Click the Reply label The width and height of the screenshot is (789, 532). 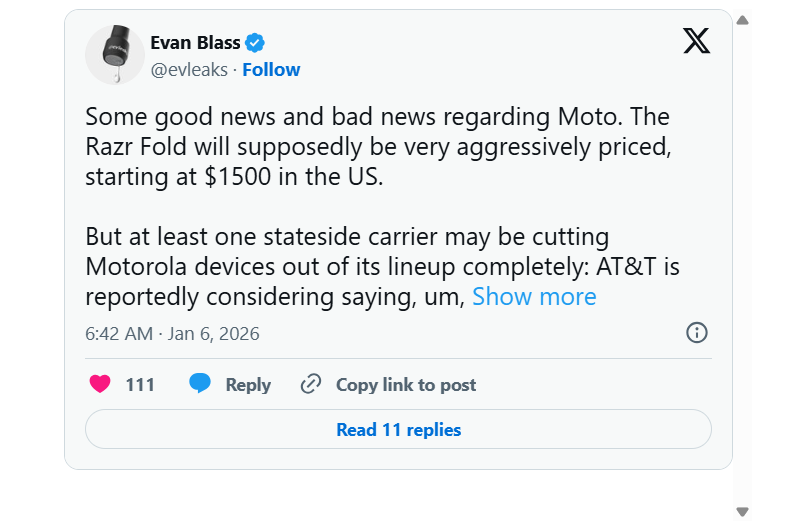[x=248, y=384]
